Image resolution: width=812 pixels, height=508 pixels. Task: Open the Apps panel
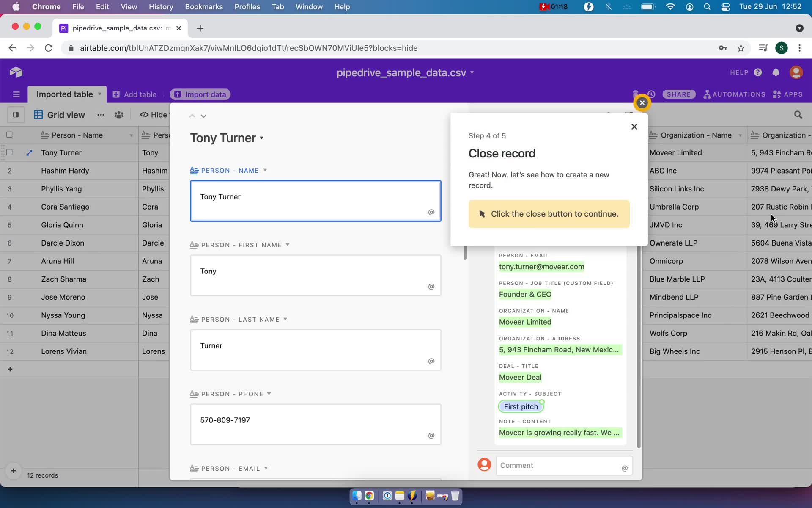[787, 94]
